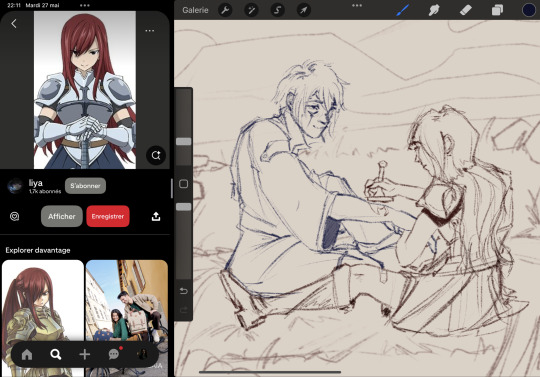540x377 pixels.
Task: Click the red Enregistrer button
Action: pyautogui.click(x=108, y=216)
